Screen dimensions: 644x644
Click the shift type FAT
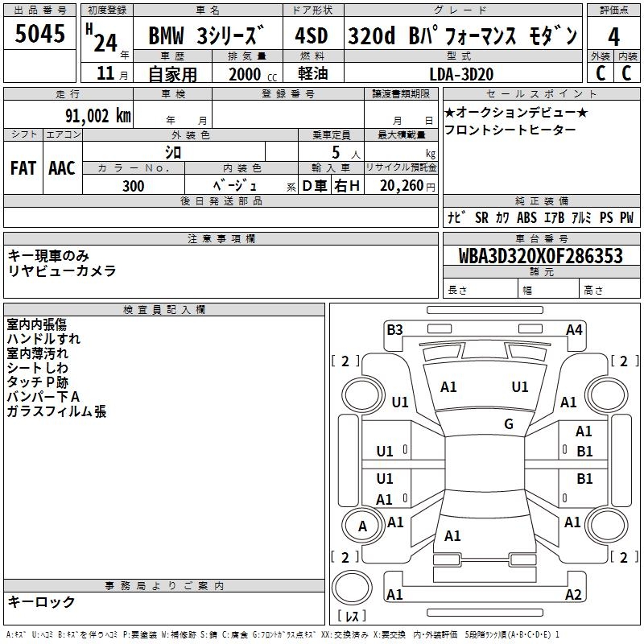23,168
